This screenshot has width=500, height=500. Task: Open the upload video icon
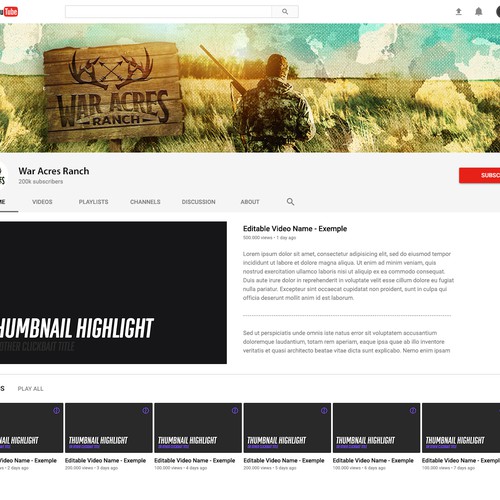(459, 12)
